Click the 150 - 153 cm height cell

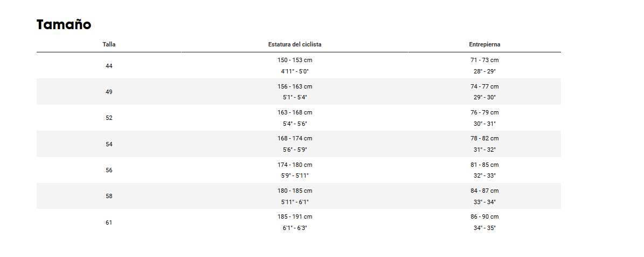(294, 60)
